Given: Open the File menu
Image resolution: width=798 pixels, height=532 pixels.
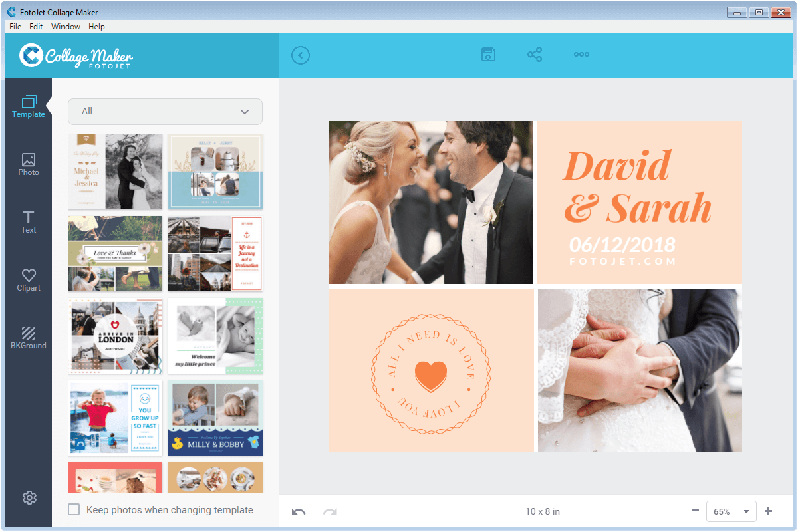Looking at the screenshot, I should (15, 26).
